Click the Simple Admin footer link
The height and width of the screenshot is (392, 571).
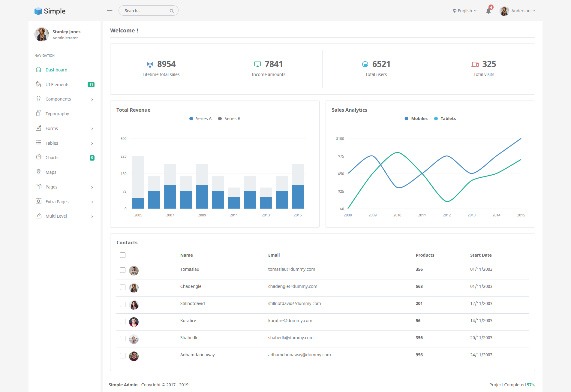point(123,385)
